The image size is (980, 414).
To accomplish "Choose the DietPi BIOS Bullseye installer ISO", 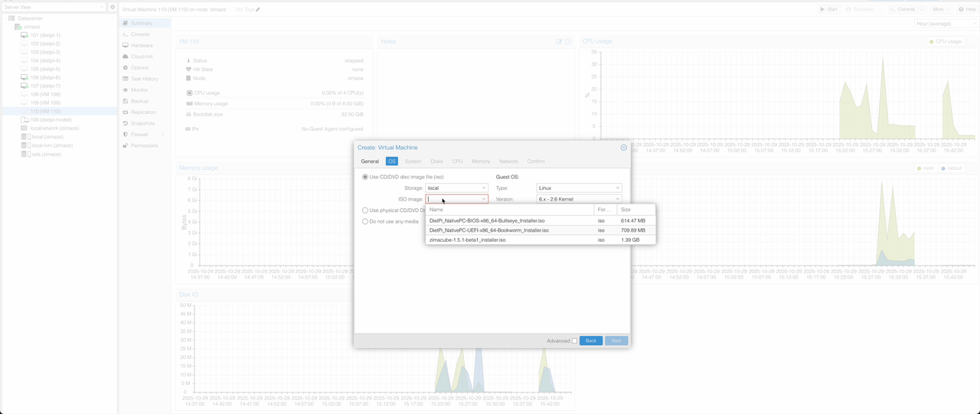I will pyautogui.click(x=487, y=220).
